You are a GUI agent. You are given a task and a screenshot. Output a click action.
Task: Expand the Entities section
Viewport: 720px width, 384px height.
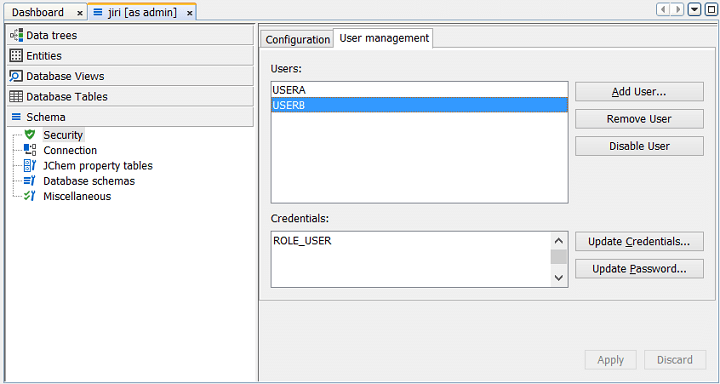click(x=130, y=56)
